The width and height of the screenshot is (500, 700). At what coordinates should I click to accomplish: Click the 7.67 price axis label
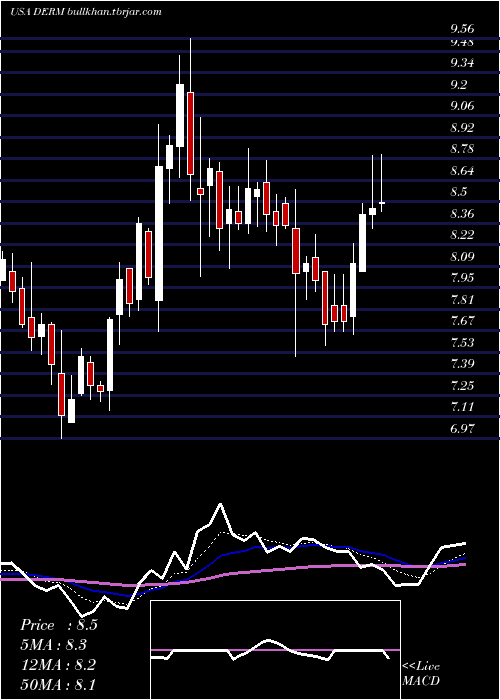[x=462, y=321]
